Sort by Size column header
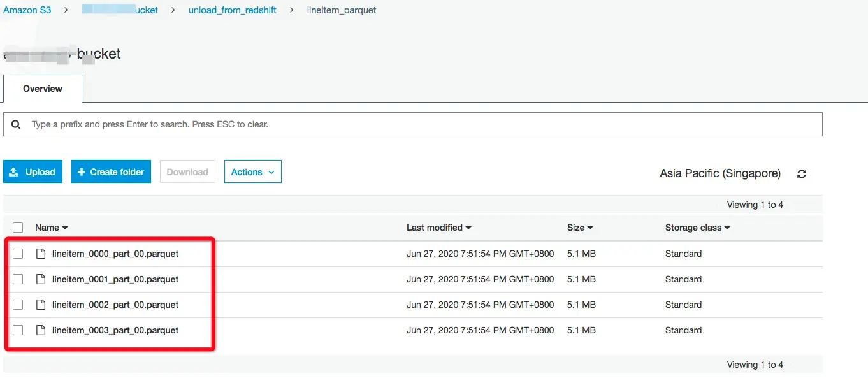Viewport: 868px width, 392px height. (580, 228)
